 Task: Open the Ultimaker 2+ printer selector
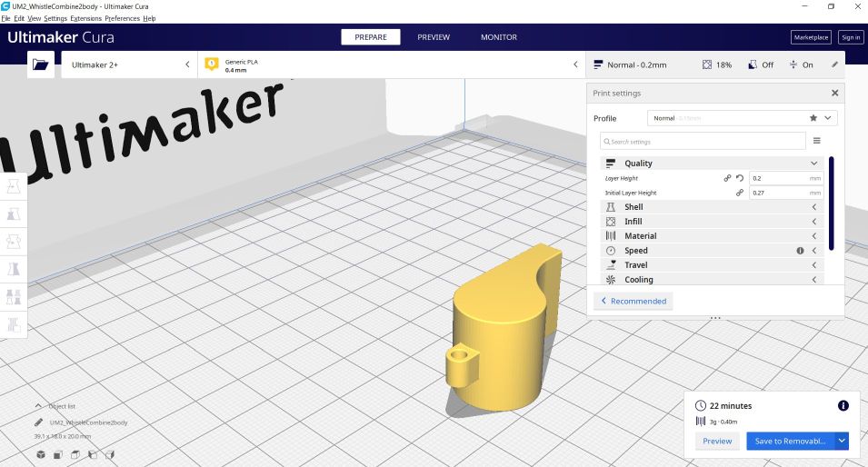pyautogui.click(x=129, y=65)
